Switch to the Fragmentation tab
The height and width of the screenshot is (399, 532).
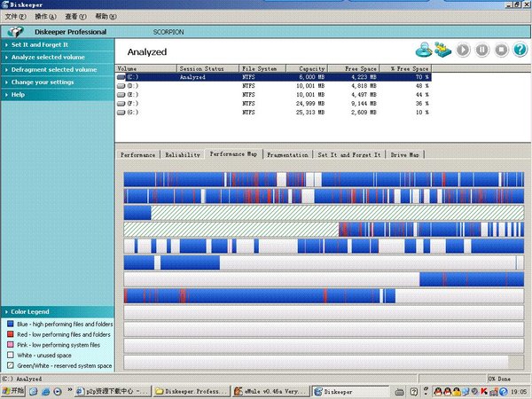[287, 154]
